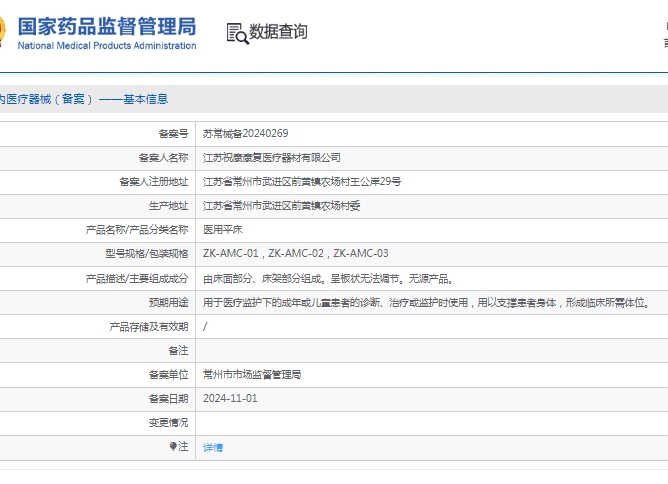Click the 型号规格/包装规格 row label

coord(147,254)
